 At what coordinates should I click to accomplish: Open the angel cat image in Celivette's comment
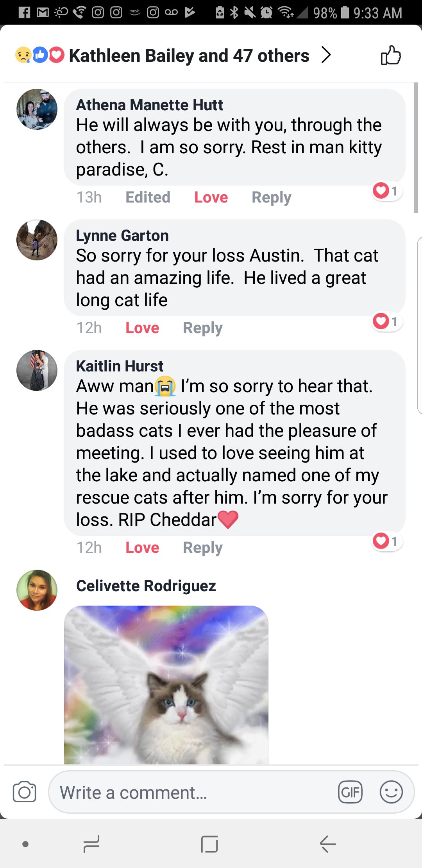(x=166, y=685)
